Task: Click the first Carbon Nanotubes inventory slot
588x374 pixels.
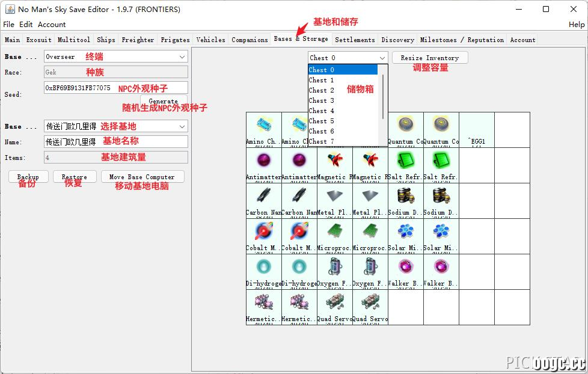Action: click(263, 201)
